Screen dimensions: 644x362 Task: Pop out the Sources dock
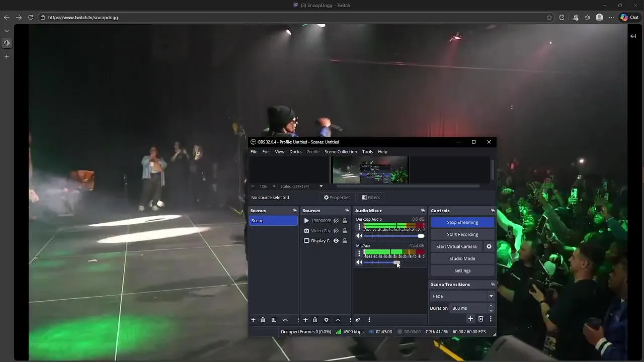[347, 211]
